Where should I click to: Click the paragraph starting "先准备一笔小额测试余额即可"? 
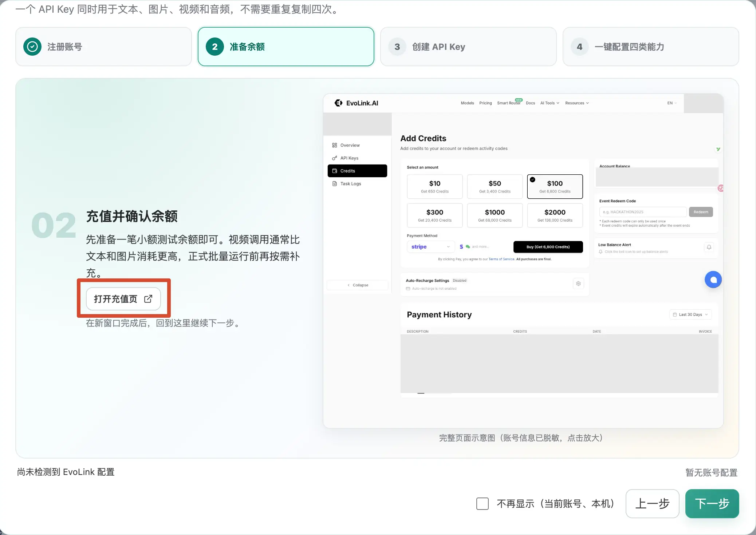click(193, 256)
